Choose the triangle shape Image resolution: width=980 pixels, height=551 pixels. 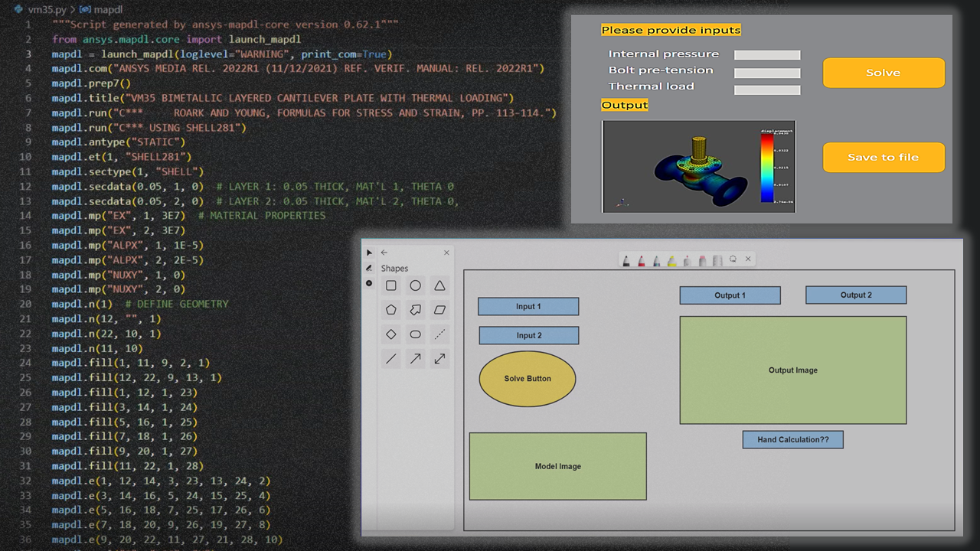(439, 286)
